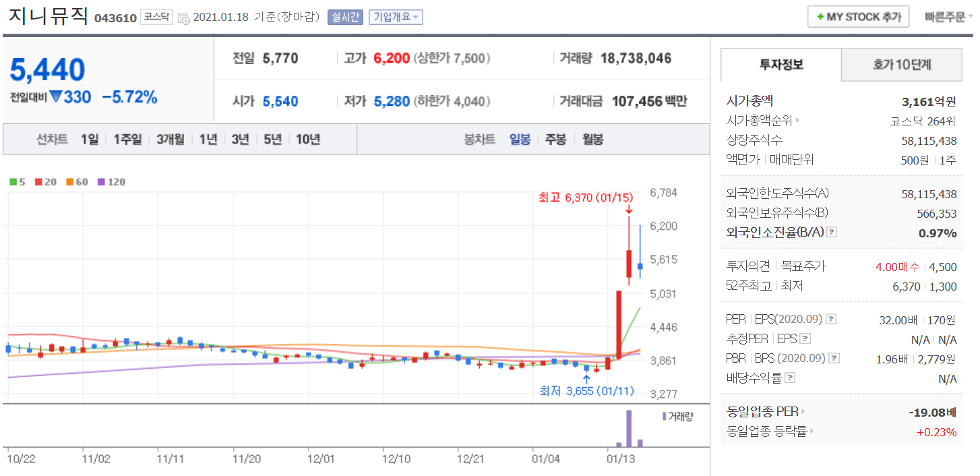Viewport: 980px width, 476px height.
Task: Click the help icon next to PER EPS(2020.09)
Action: pyautogui.click(x=832, y=319)
